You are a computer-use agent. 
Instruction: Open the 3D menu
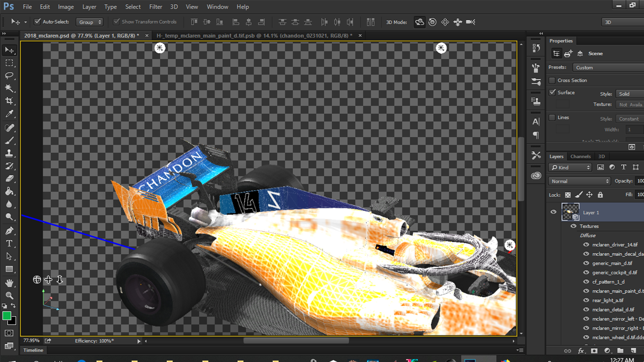pyautogui.click(x=174, y=7)
